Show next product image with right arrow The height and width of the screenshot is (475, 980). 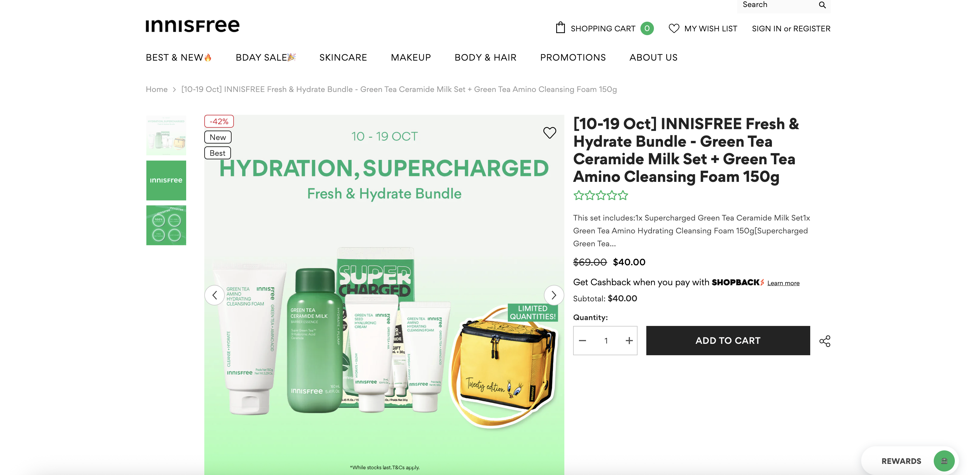(x=554, y=295)
